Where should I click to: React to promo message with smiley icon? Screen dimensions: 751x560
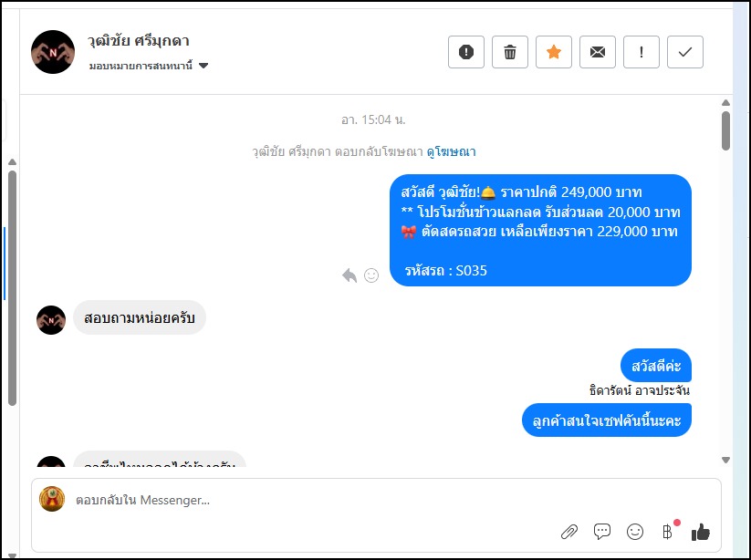click(x=371, y=275)
